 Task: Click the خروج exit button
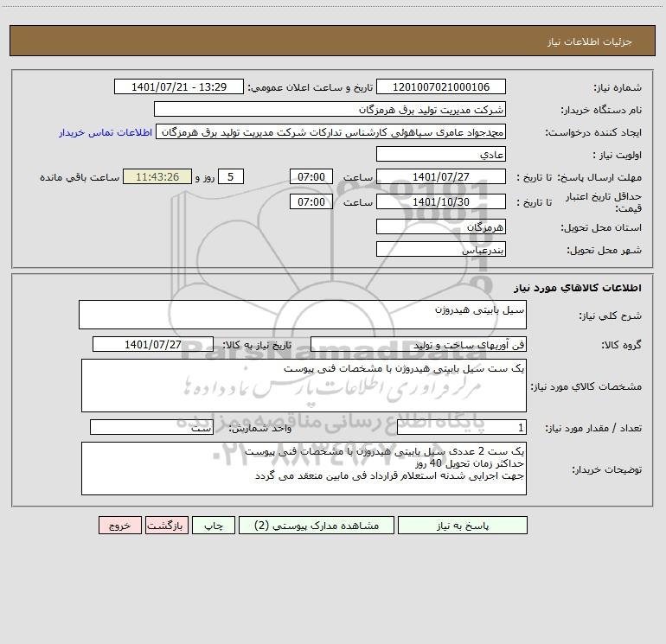tap(119, 526)
